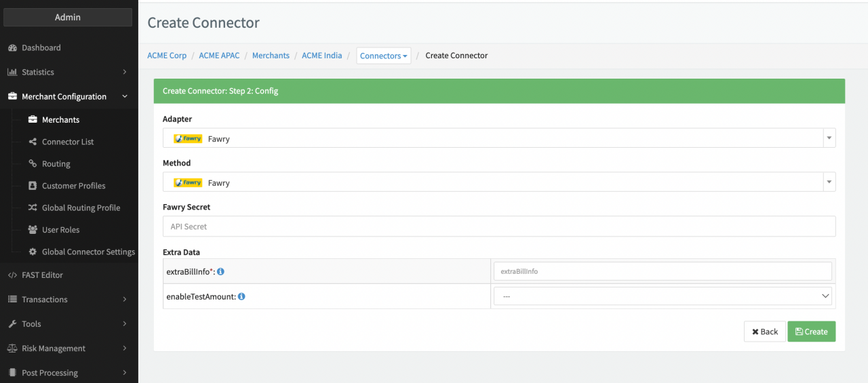868x383 pixels.
Task: Open the Connectors breadcrumb dropdown
Action: (384, 56)
